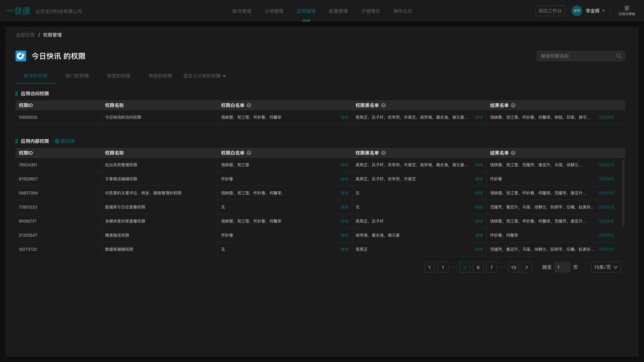The image size is (644, 362).
Task: Expand the 李金辉 user menu arrow
Action: 603,11
